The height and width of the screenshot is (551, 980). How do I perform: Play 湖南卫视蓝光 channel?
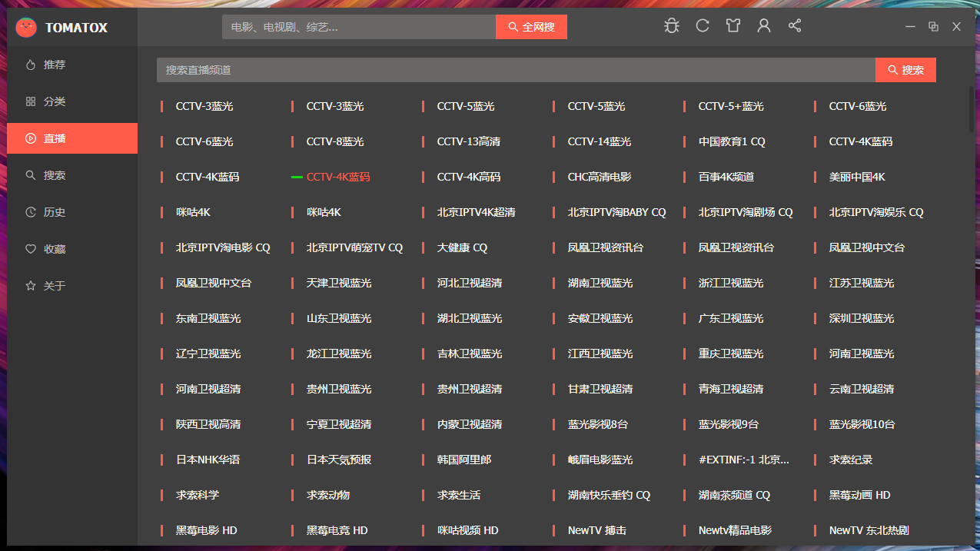pos(600,283)
